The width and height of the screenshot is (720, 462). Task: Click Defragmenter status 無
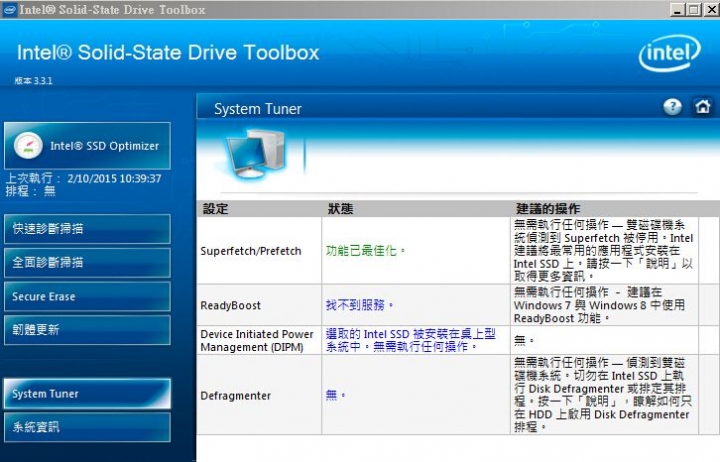tap(335, 394)
